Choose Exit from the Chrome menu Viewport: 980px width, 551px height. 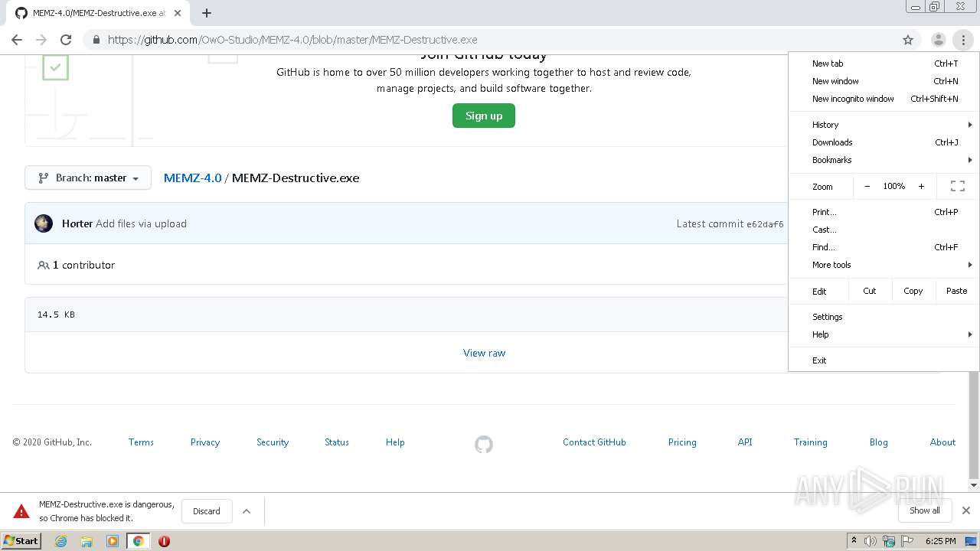[884, 360]
